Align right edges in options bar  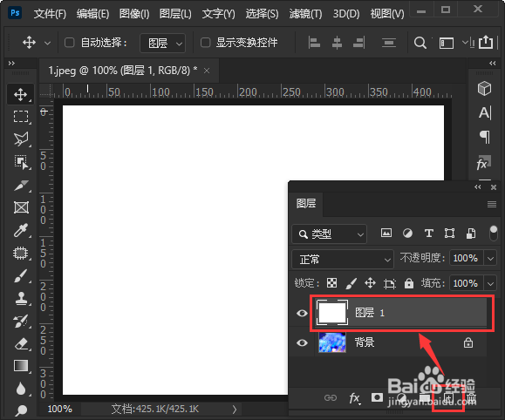tap(358, 43)
